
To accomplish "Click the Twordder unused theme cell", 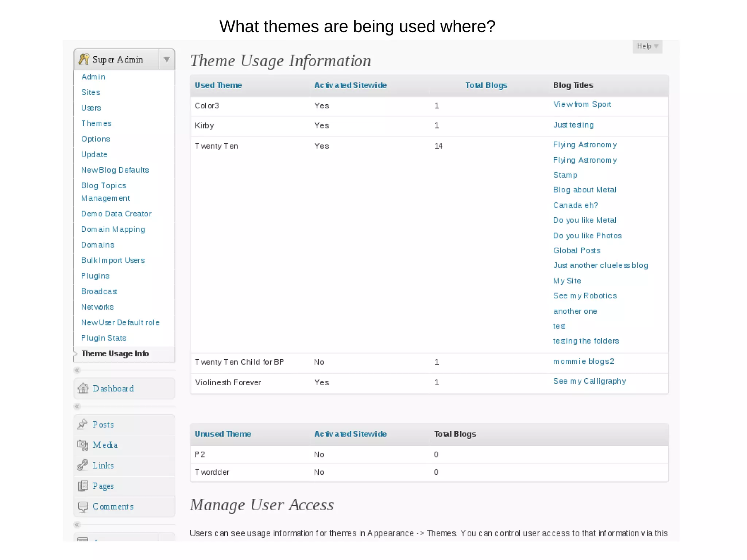I will [x=212, y=472].
